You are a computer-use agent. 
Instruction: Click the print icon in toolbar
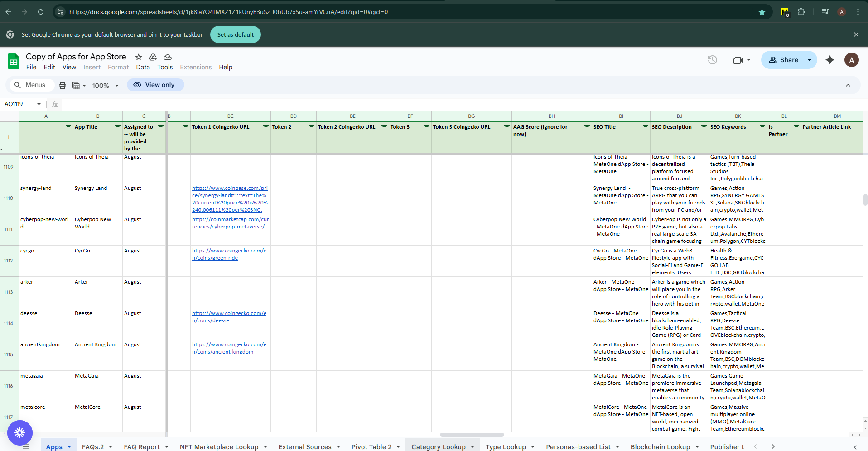(63, 85)
